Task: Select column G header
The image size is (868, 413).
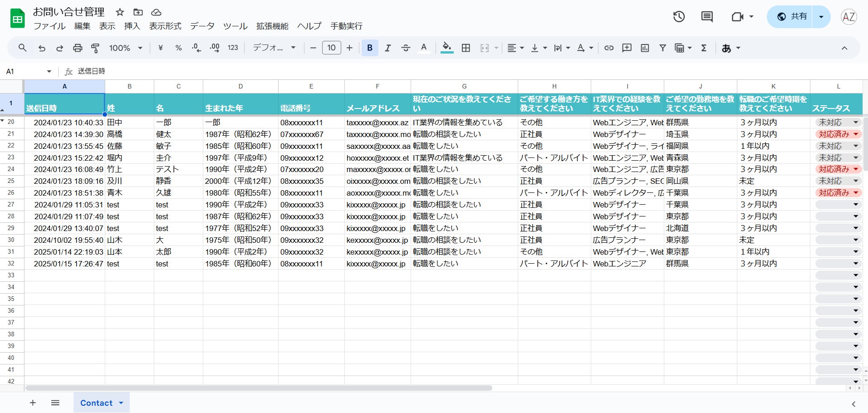Action: pyautogui.click(x=464, y=86)
